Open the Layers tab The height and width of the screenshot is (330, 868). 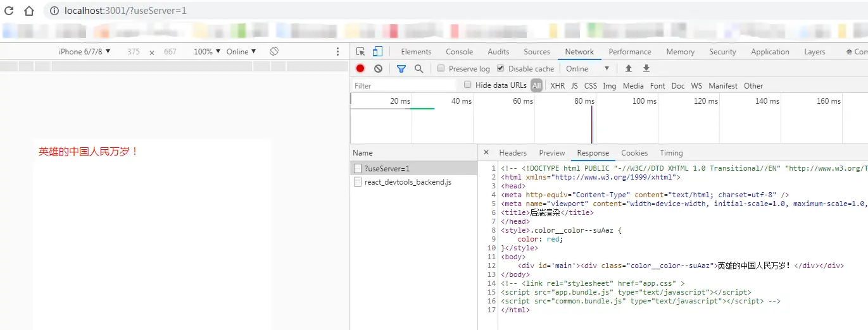point(815,52)
